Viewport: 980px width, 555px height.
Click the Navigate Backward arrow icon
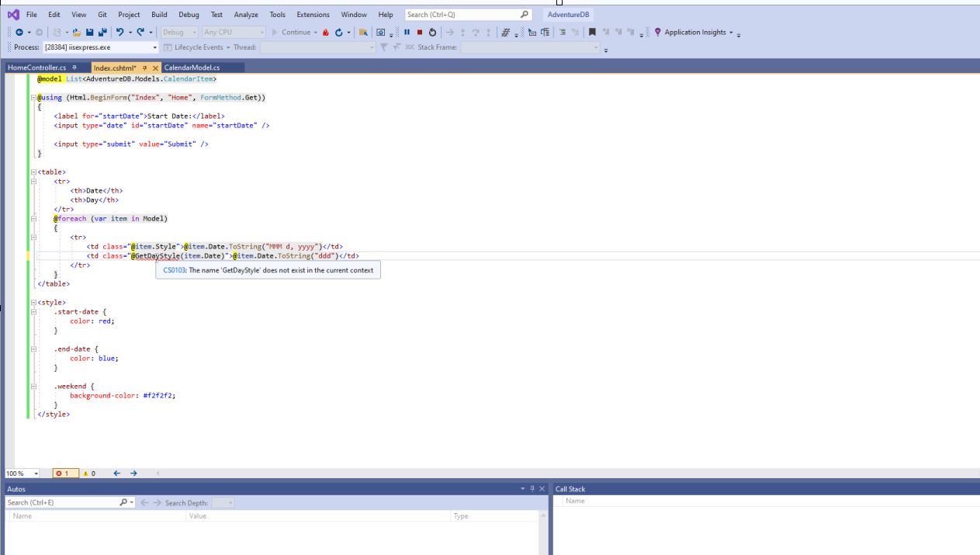point(20,33)
